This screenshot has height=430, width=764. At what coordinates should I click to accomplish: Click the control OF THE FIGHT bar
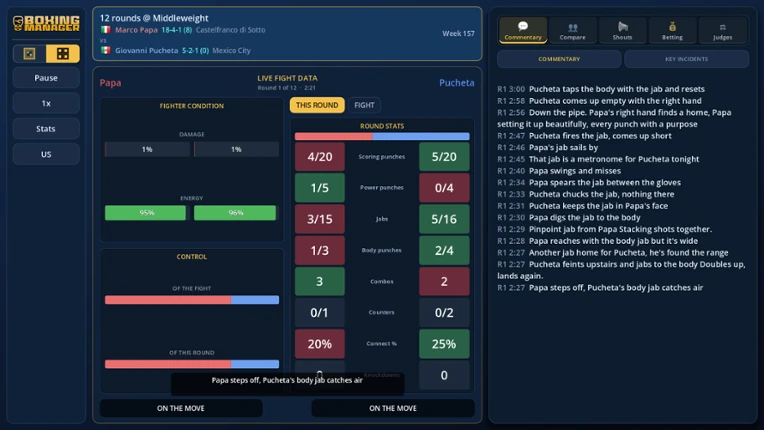click(192, 300)
